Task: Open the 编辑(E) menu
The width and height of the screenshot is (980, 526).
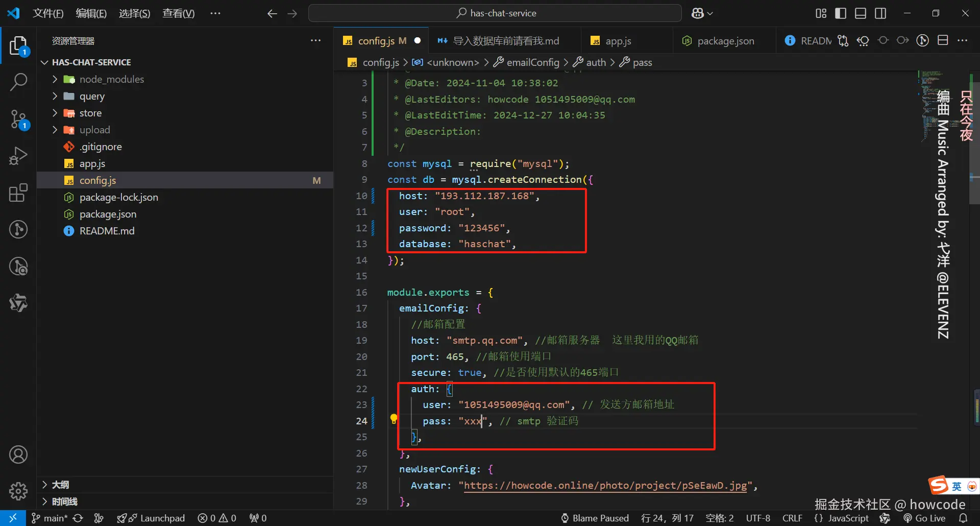Action: click(91, 13)
